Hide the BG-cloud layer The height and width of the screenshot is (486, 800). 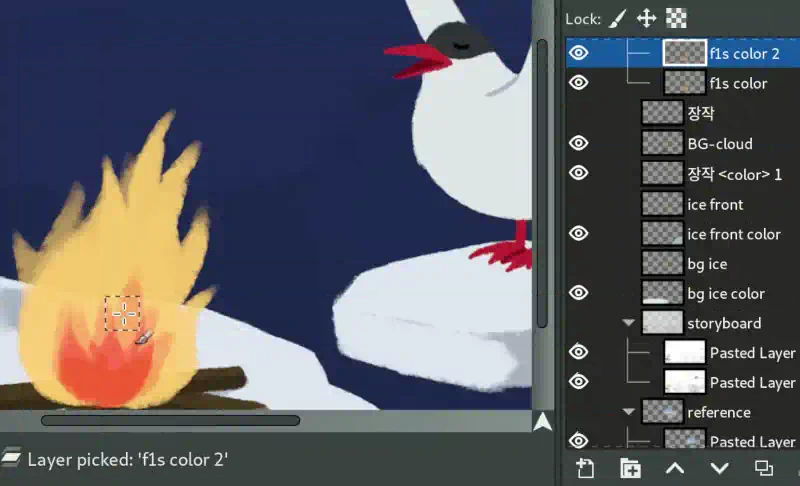[x=579, y=143]
